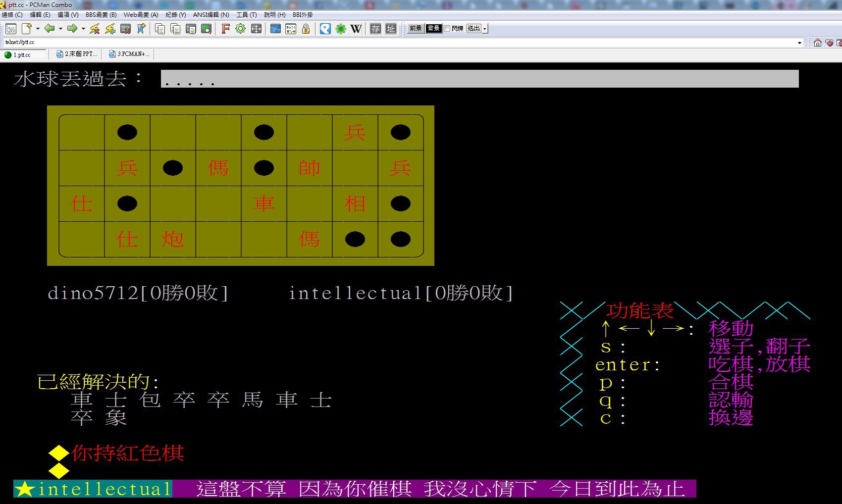Open settings with the green gear icon
This screenshot has width=842, height=504.
coord(240,29)
